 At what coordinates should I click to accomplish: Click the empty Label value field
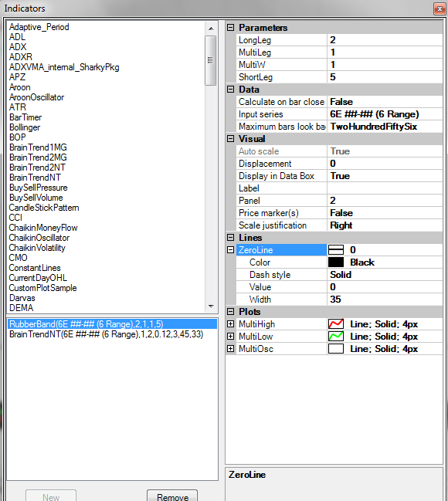385,188
